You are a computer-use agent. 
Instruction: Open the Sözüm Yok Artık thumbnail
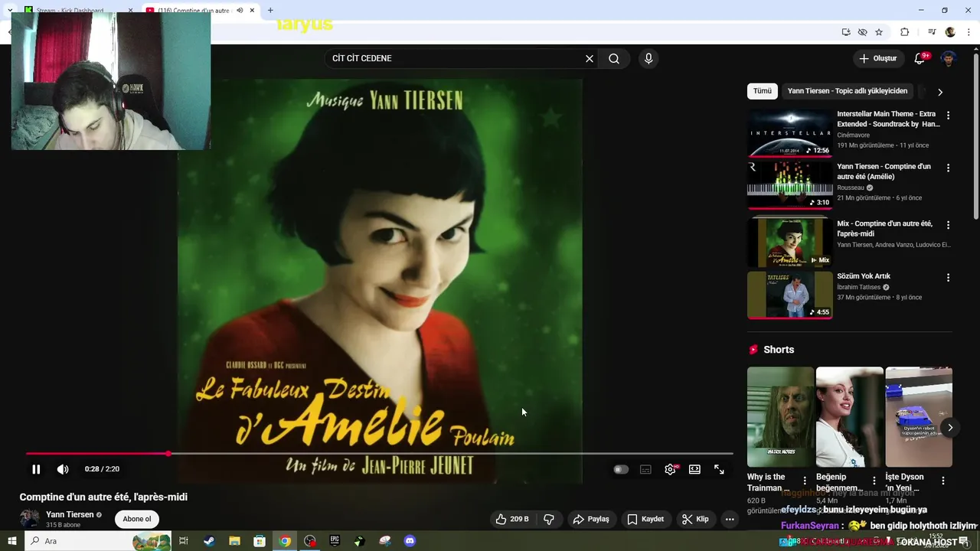pyautogui.click(x=789, y=295)
